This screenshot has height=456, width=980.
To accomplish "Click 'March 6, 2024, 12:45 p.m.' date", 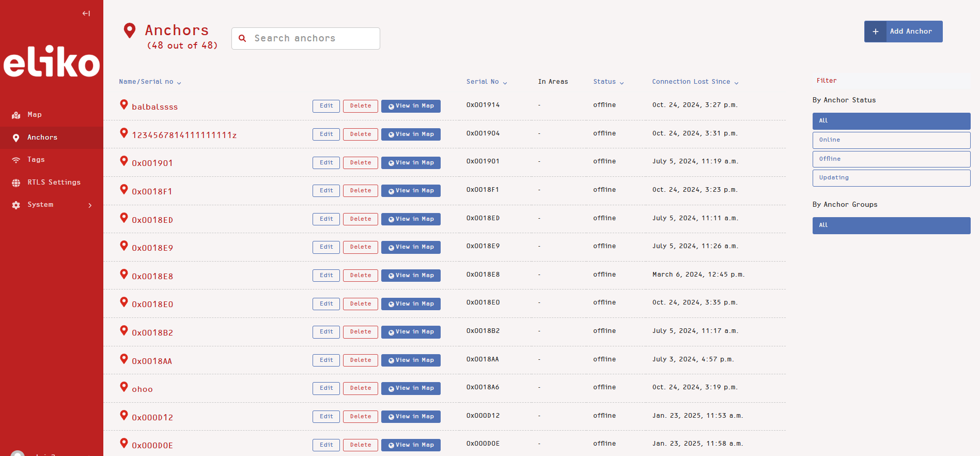I will tap(698, 275).
